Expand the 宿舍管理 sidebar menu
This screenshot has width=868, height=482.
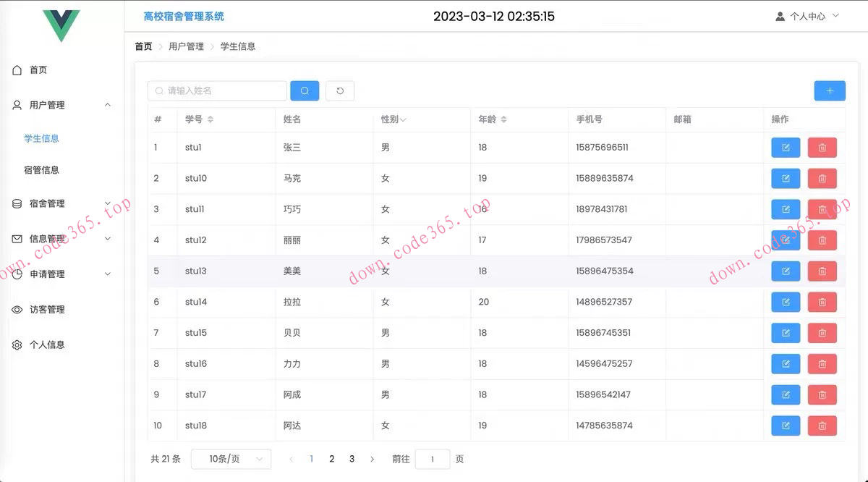click(x=61, y=204)
